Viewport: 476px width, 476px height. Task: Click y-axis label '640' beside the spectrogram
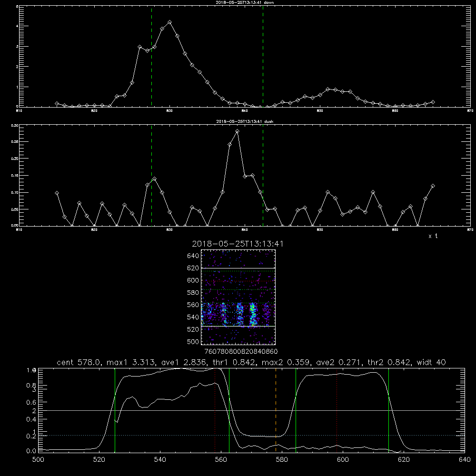pyautogui.click(x=193, y=256)
